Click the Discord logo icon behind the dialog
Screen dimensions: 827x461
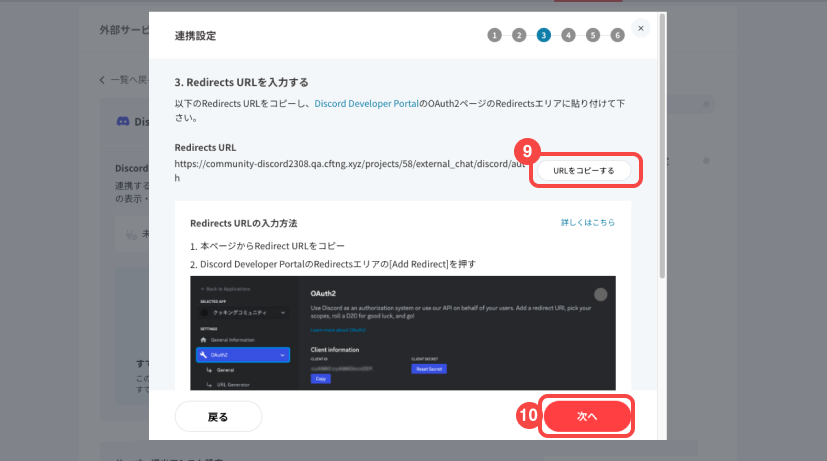(x=123, y=121)
